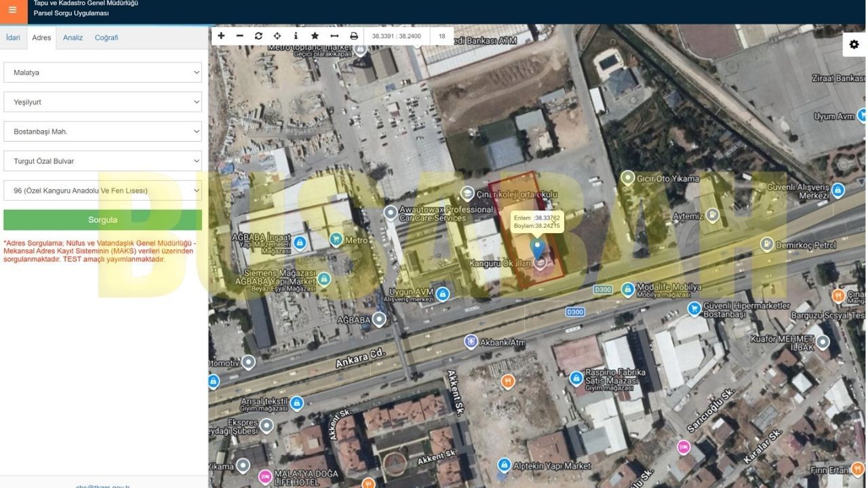Switch to the Analiz tab

click(73, 38)
